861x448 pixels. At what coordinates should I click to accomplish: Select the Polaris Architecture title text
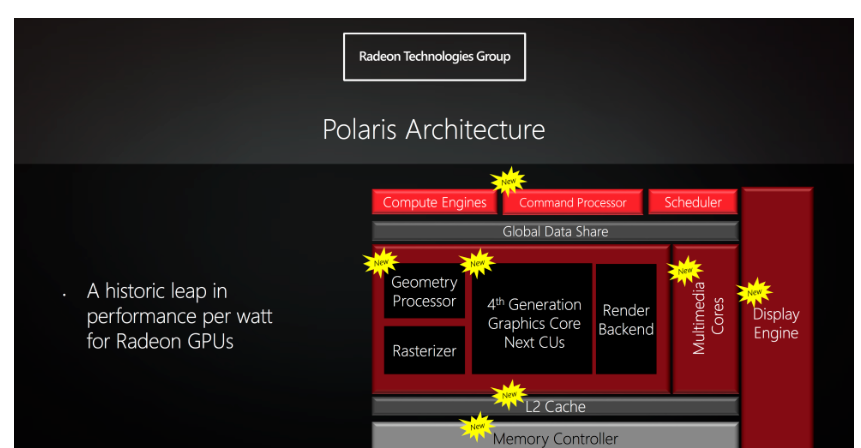tap(434, 130)
